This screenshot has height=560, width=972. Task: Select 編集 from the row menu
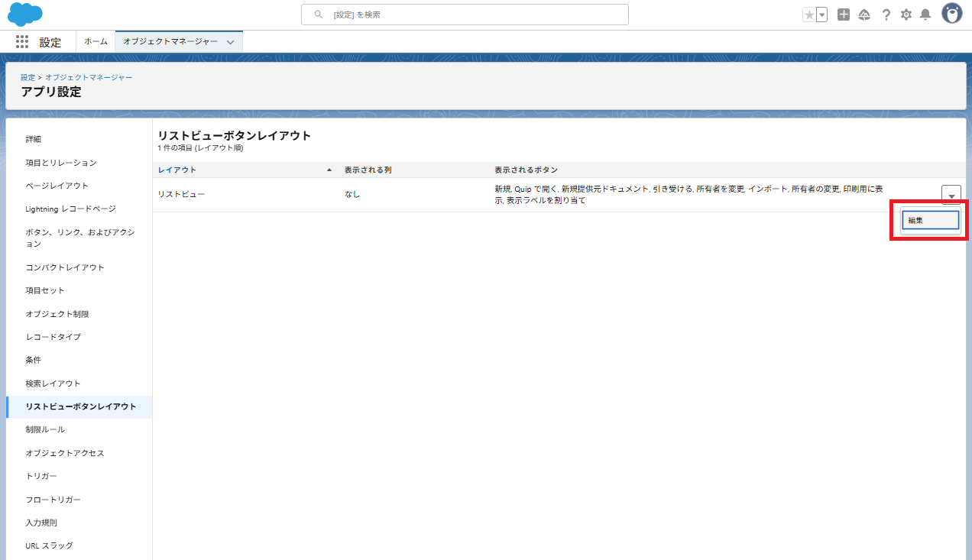(930, 220)
